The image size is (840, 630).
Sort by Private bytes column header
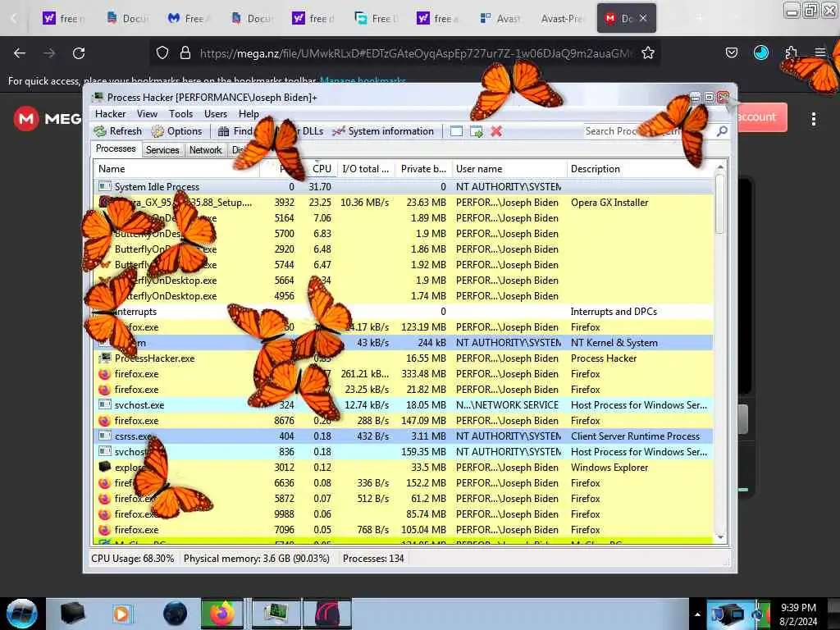pyautogui.click(x=423, y=169)
